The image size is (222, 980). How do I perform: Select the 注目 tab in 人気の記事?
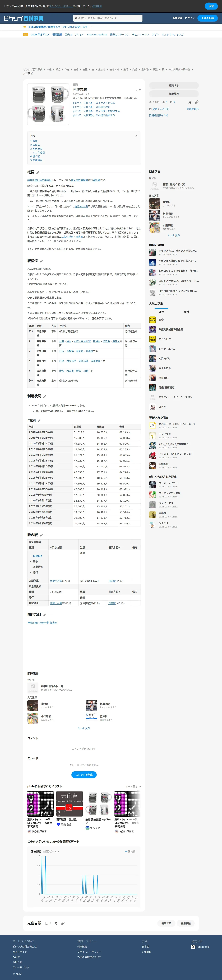(161, 312)
